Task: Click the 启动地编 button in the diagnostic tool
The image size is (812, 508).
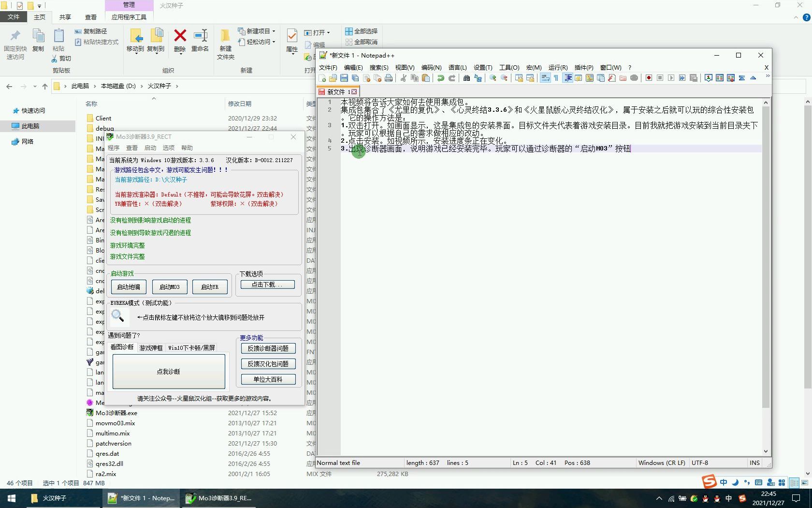Action: click(x=129, y=287)
